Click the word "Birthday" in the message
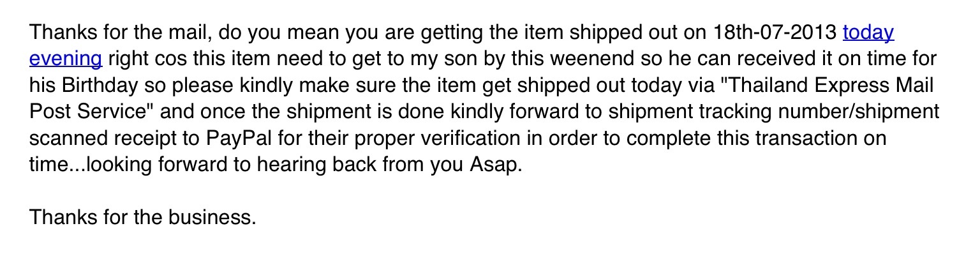The height and width of the screenshot is (256, 980). pos(98,86)
